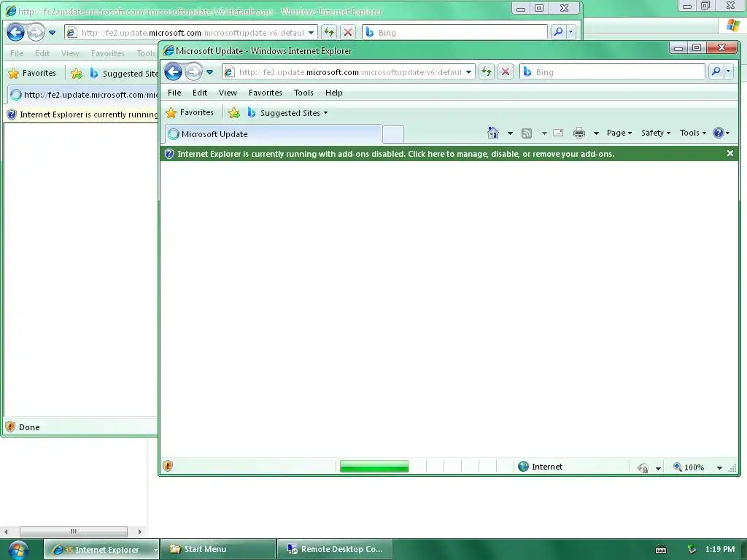The height and width of the screenshot is (560, 747).
Task: Stop loading in front Microsoft Update window
Action: point(506,72)
